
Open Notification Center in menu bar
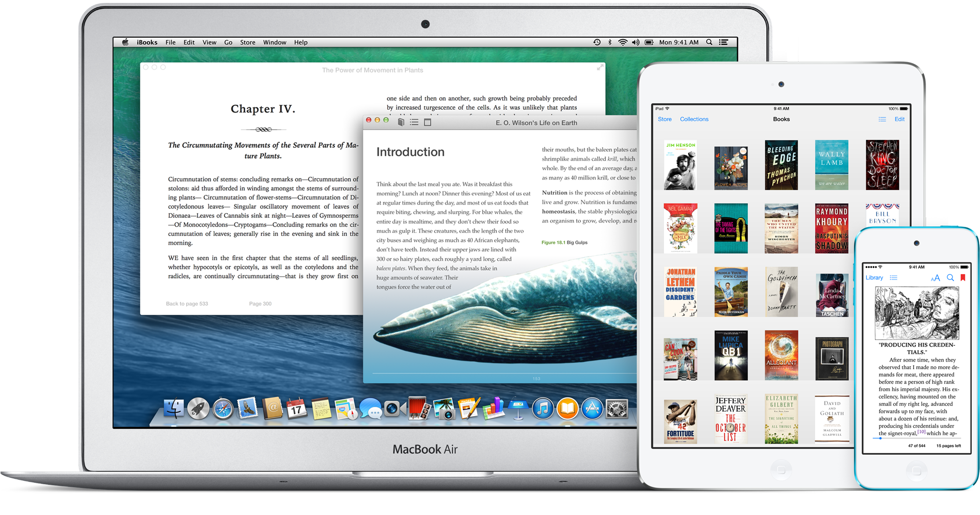723,43
